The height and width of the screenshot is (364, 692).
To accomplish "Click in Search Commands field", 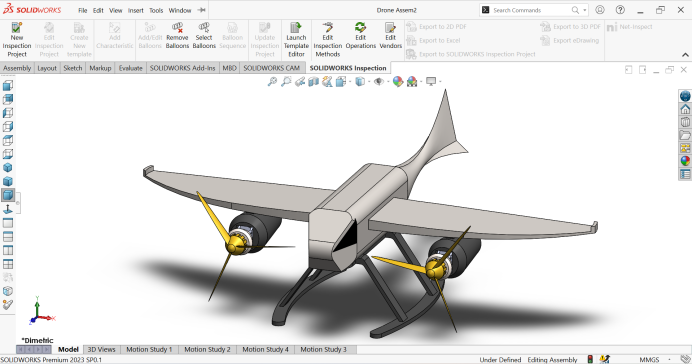I will [530, 10].
